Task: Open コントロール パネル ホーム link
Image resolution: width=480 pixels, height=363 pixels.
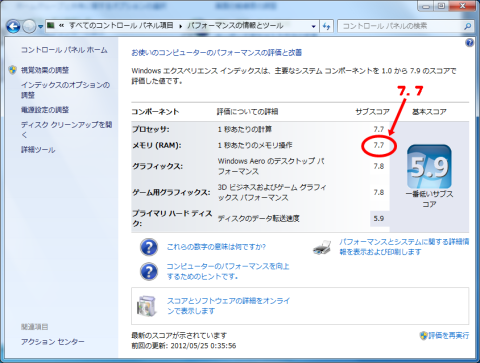Action: click(64, 50)
